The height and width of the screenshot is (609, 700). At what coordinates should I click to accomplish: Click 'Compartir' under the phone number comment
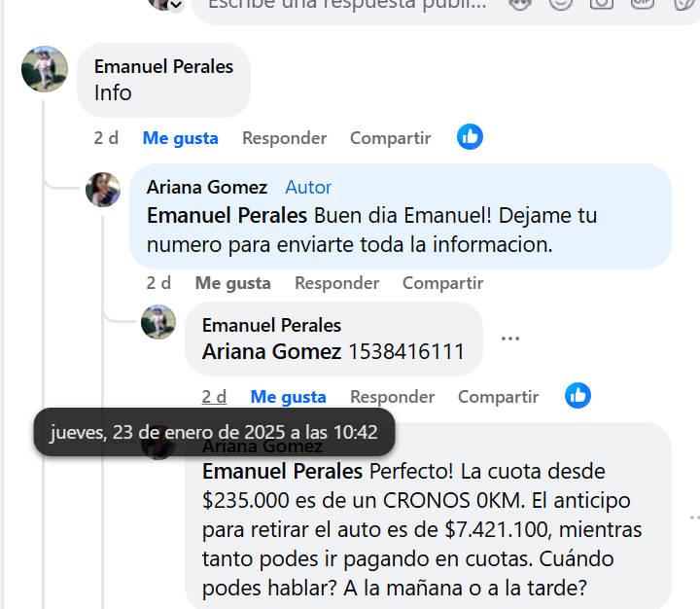point(498,397)
